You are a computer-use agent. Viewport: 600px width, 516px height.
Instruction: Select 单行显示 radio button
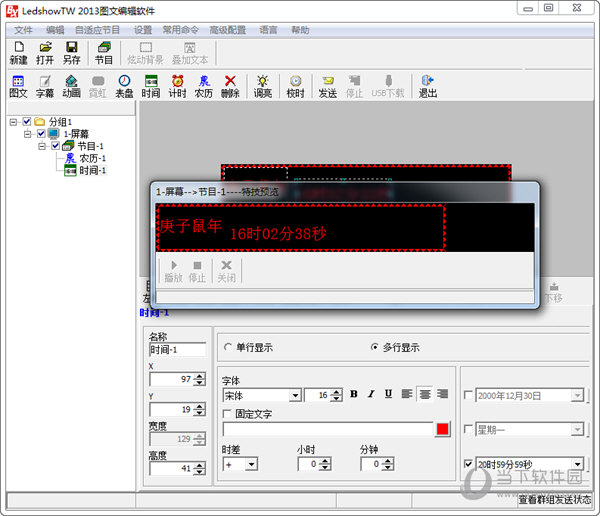pos(228,347)
